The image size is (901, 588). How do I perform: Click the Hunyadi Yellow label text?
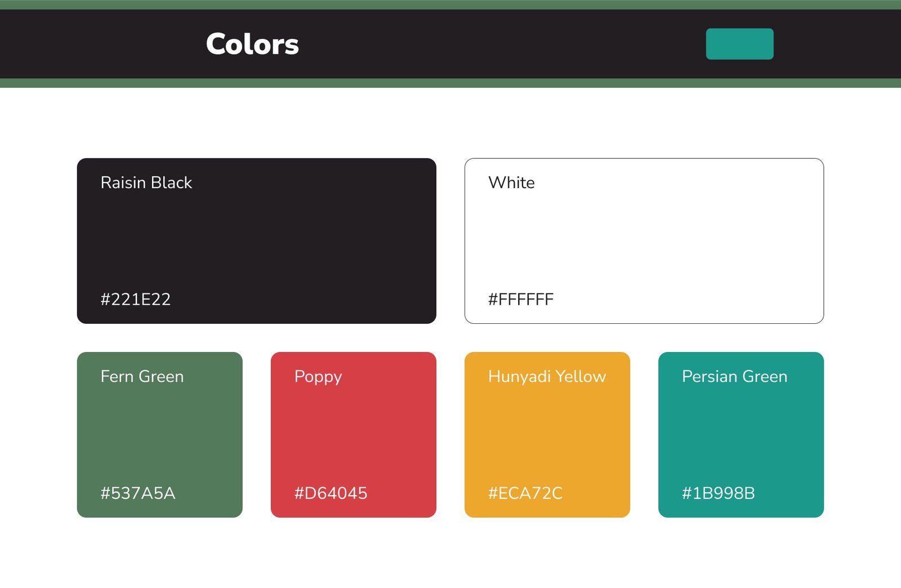point(547,377)
